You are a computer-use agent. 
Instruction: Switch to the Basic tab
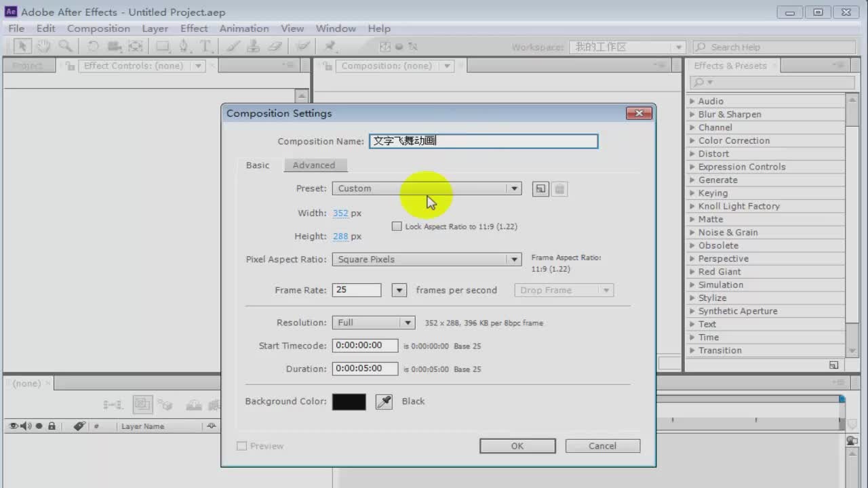click(x=258, y=165)
